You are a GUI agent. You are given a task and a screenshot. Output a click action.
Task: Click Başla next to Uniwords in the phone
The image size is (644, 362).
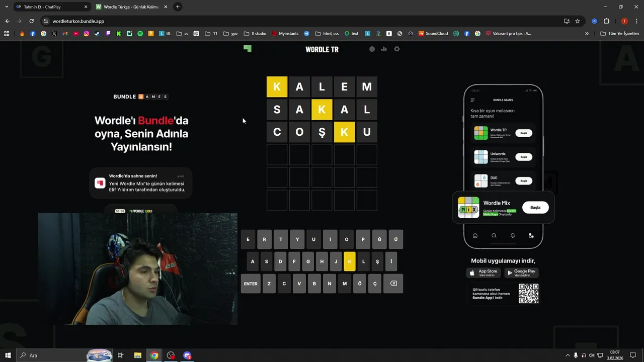pyautogui.click(x=524, y=157)
